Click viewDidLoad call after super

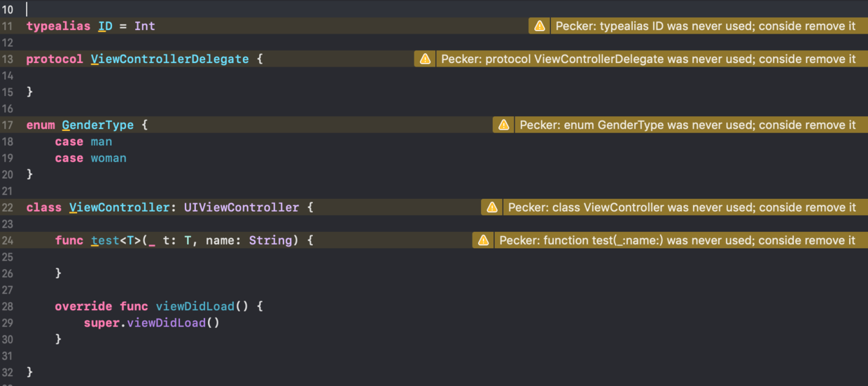pos(167,323)
